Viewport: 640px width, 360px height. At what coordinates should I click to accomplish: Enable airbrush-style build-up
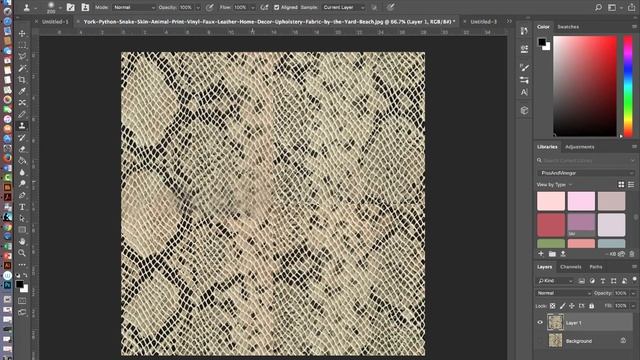264,7
